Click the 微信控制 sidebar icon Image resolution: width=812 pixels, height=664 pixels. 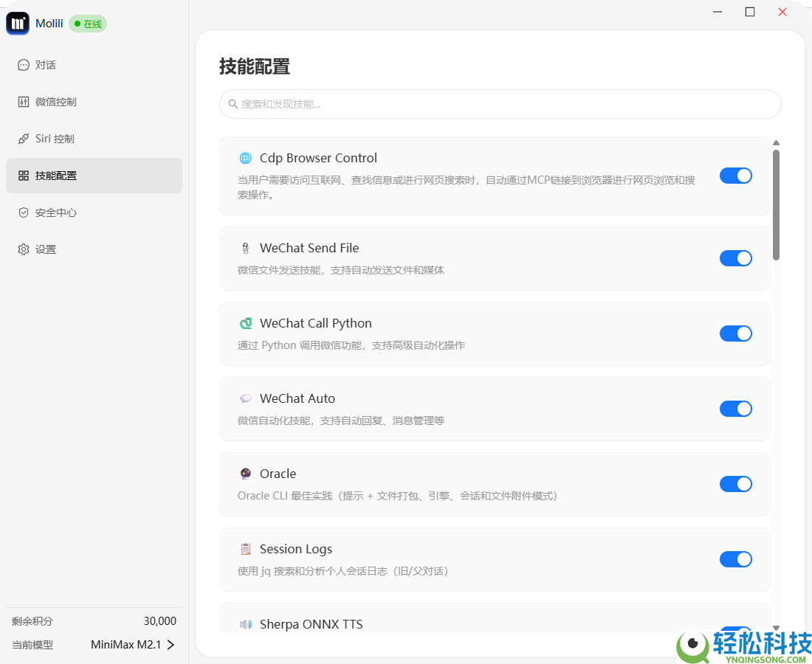(x=23, y=102)
